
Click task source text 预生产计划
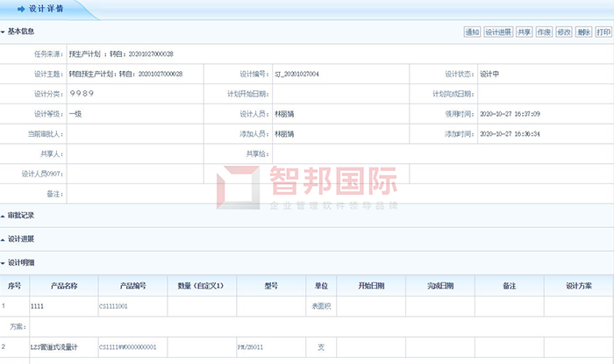click(84, 54)
